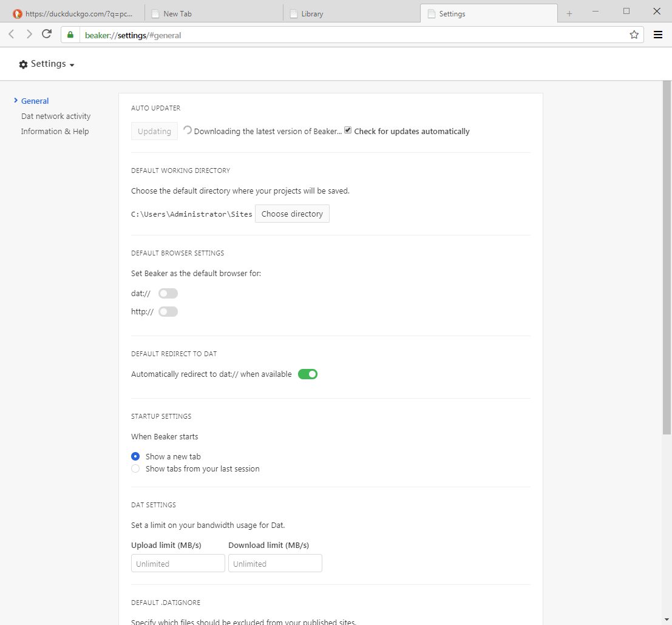Screen dimensions: 672x625
Task: Enable Beaker as default for dat://
Action: point(168,294)
